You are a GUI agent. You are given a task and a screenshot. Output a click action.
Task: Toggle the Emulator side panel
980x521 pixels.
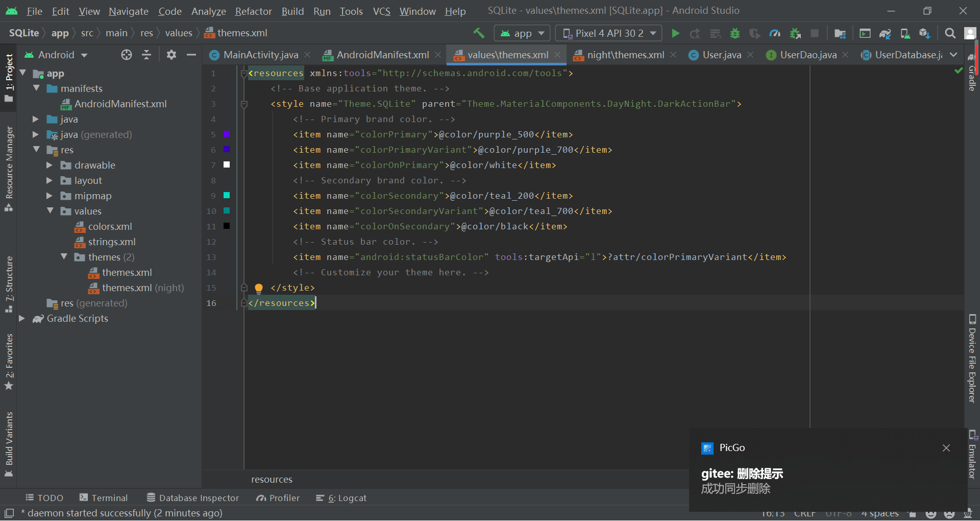(972, 455)
